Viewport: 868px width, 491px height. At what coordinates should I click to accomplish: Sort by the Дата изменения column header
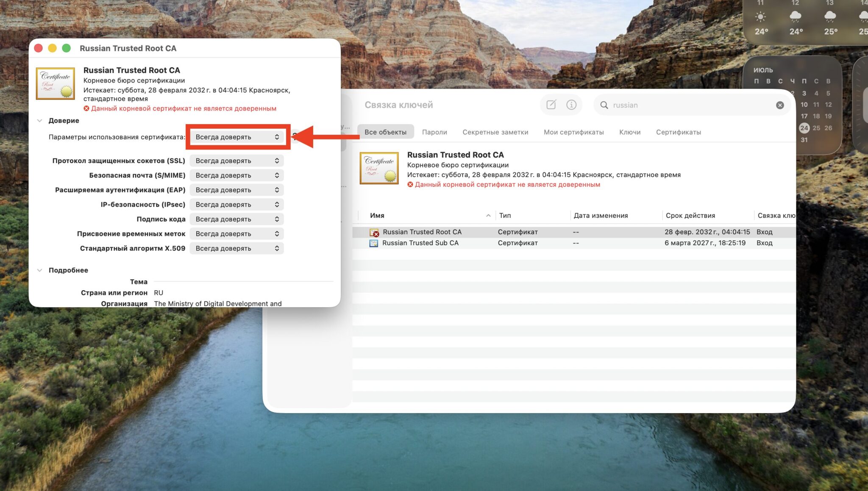[x=616, y=216]
